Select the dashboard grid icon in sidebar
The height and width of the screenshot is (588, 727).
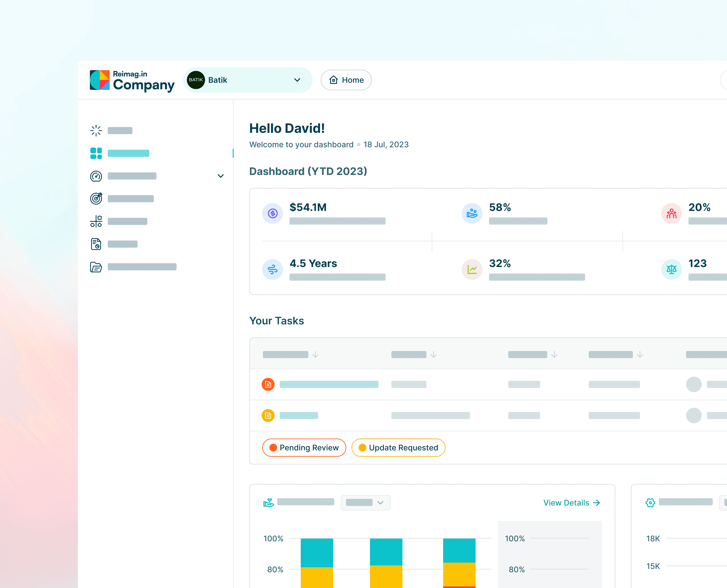(x=96, y=153)
